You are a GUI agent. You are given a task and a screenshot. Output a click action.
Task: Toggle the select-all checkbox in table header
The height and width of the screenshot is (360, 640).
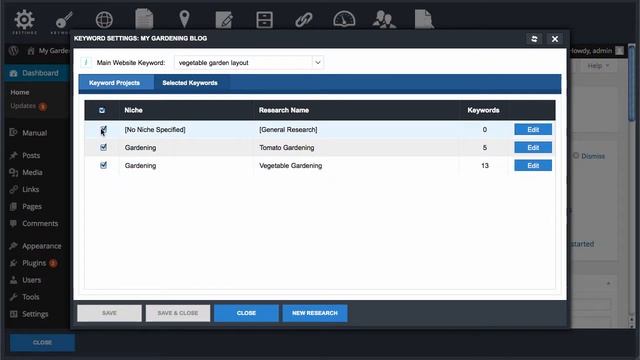click(102, 110)
